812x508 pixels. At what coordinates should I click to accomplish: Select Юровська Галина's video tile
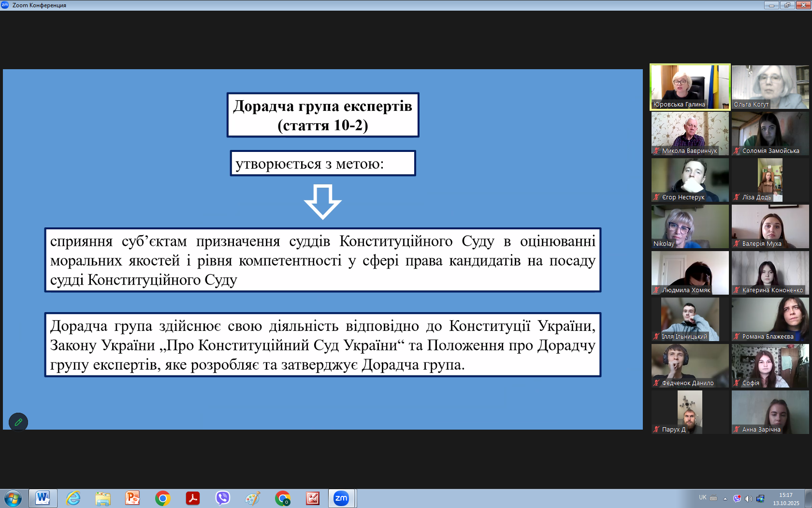coord(690,86)
